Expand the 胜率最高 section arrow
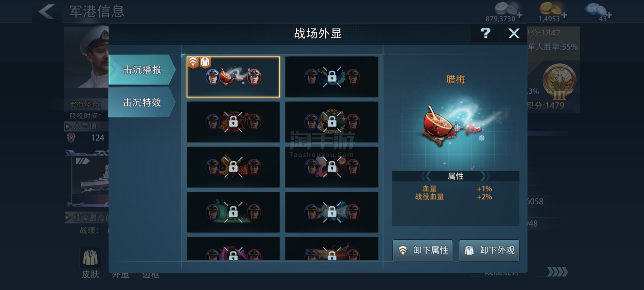Image resolution: width=644 pixels, height=290 pixels. [x=68, y=218]
